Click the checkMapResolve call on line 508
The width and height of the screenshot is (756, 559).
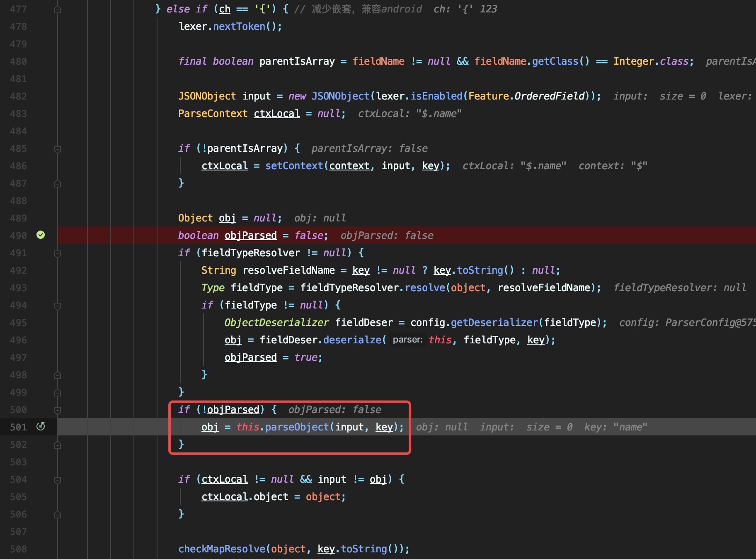point(222,549)
